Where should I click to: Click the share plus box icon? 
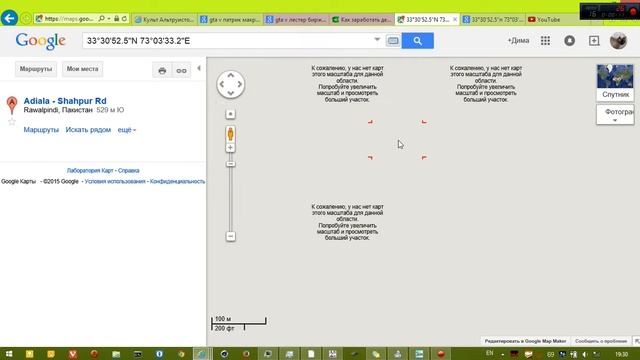click(594, 40)
